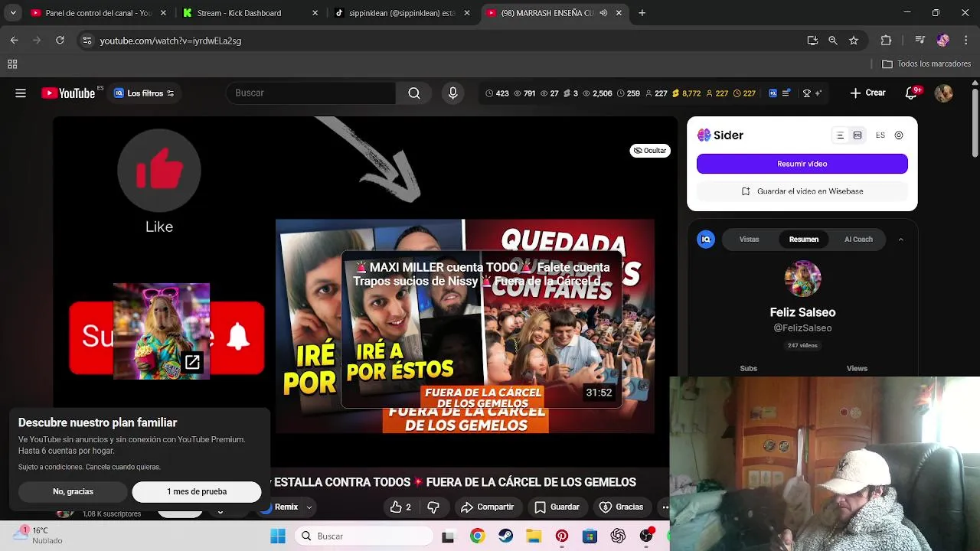Open Steam from the taskbar
Screen dimensions: 980x551
click(505, 536)
